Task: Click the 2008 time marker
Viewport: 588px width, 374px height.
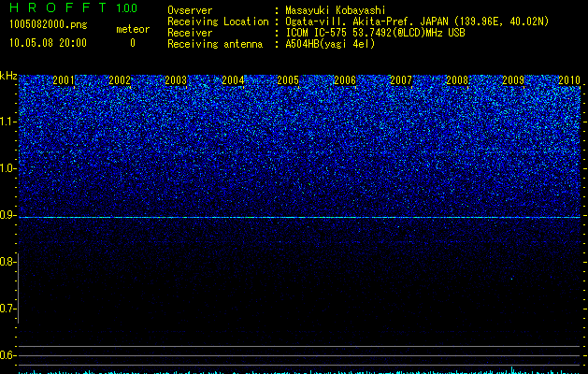Action: click(x=457, y=80)
